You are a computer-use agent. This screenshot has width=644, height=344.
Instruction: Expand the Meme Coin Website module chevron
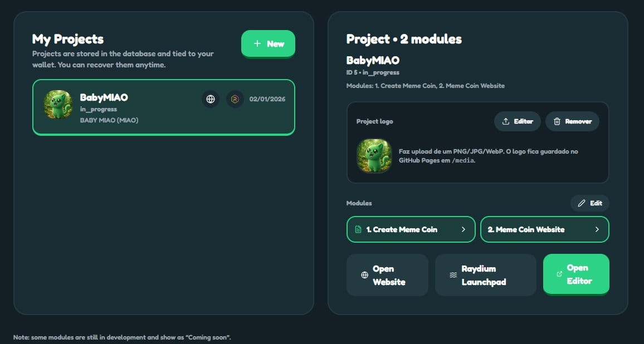[597, 229]
